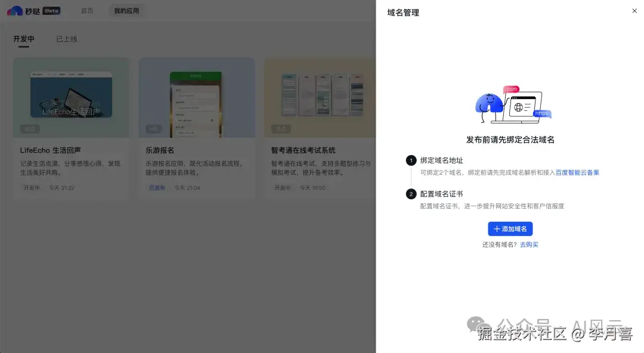Click the domain illustration graphic

514,106
